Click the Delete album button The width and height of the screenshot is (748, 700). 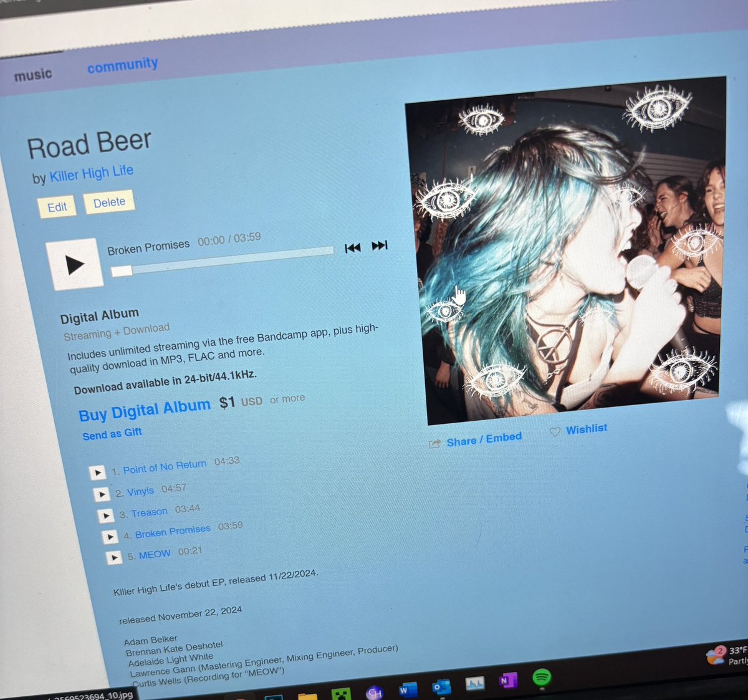109,203
